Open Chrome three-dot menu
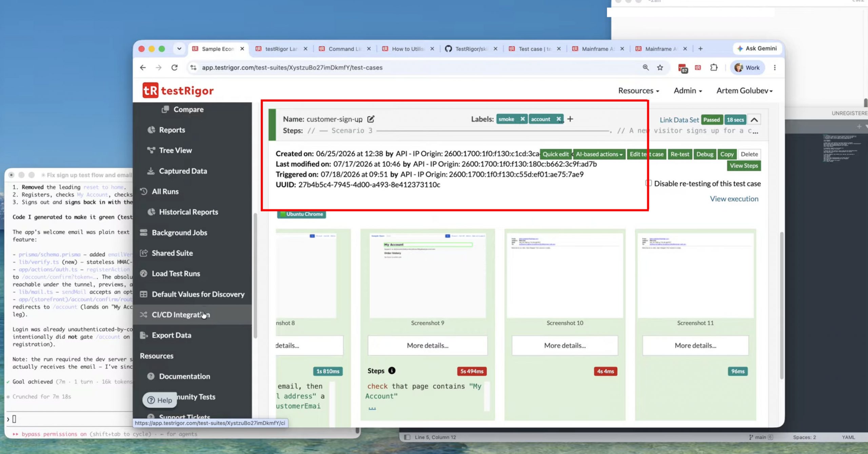 click(x=775, y=68)
